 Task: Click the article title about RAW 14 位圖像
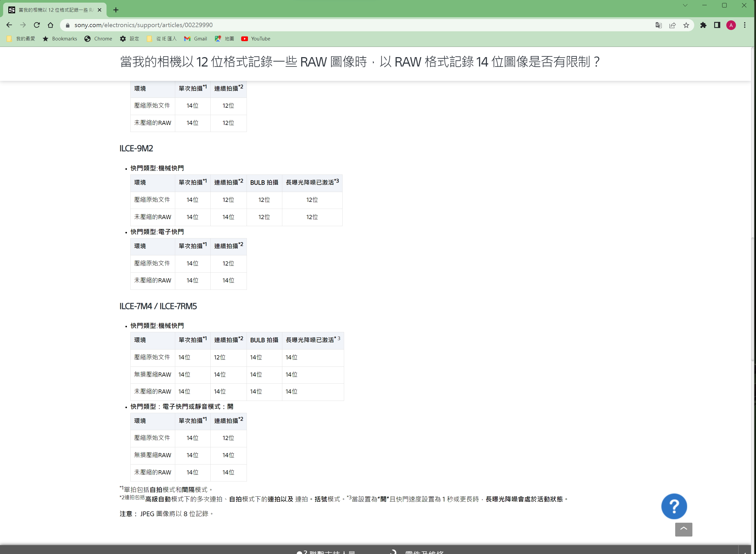tap(360, 62)
